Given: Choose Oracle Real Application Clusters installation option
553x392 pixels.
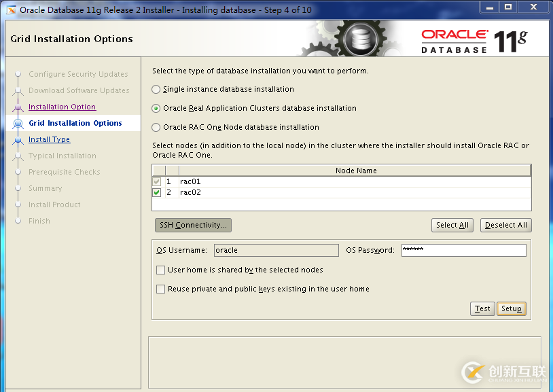Looking at the screenshot, I should tap(156, 108).
